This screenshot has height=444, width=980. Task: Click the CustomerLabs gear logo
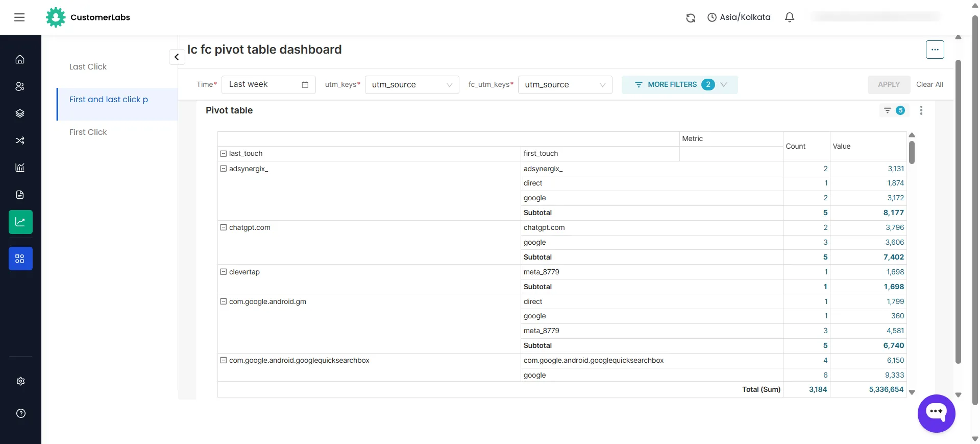(56, 17)
